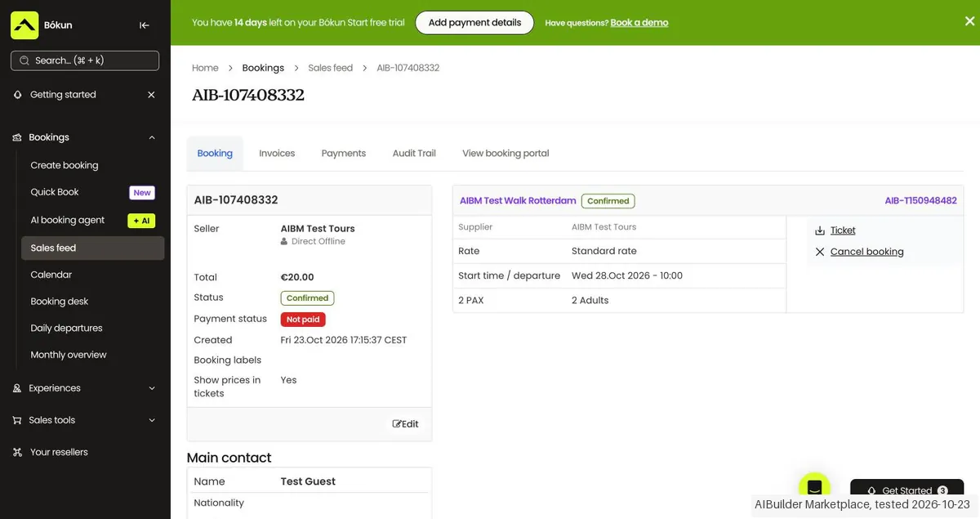Click the Standard rate value
The height and width of the screenshot is (519, 980).
click(604, 251)
